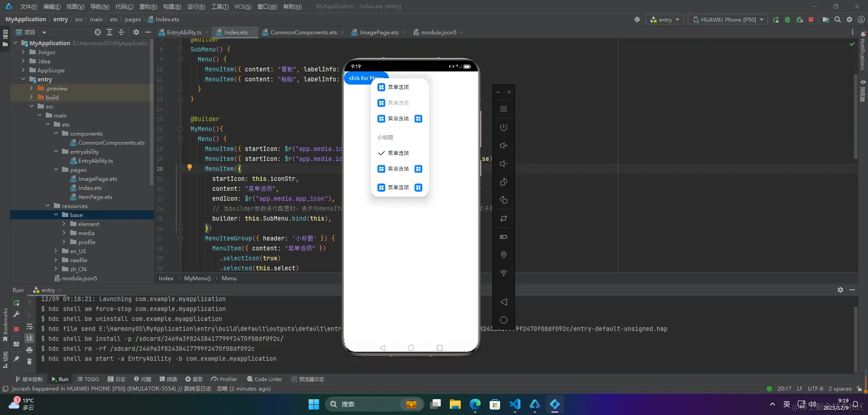Stop process with red square in Run panel
The height and width of the screenshot is (415, 868).
click(x=16, y=329)
